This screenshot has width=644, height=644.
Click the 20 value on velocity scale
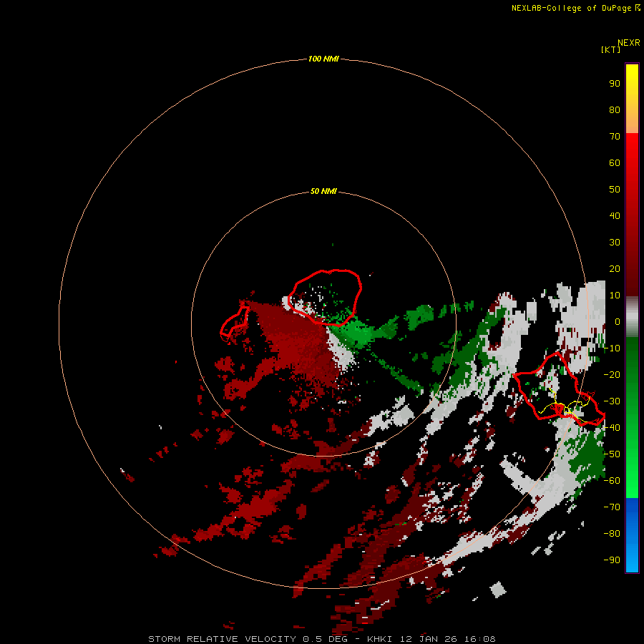615,268
